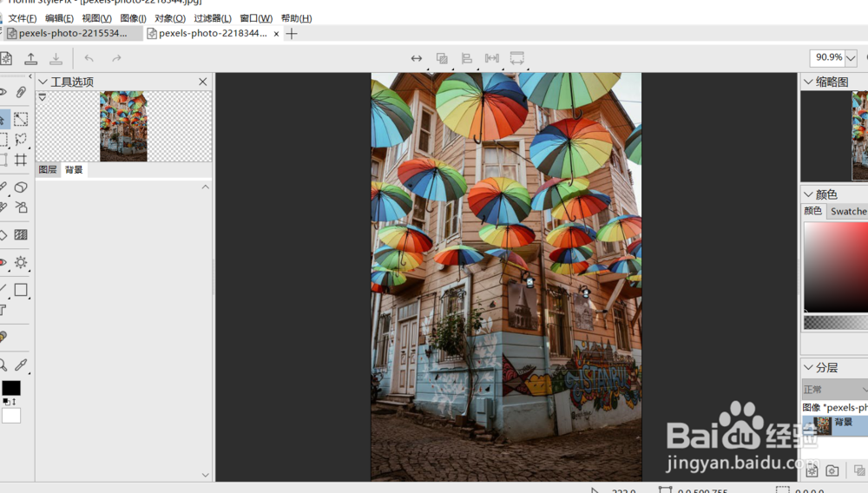Open the 正常 blend mode dropdown

[835, 390]
